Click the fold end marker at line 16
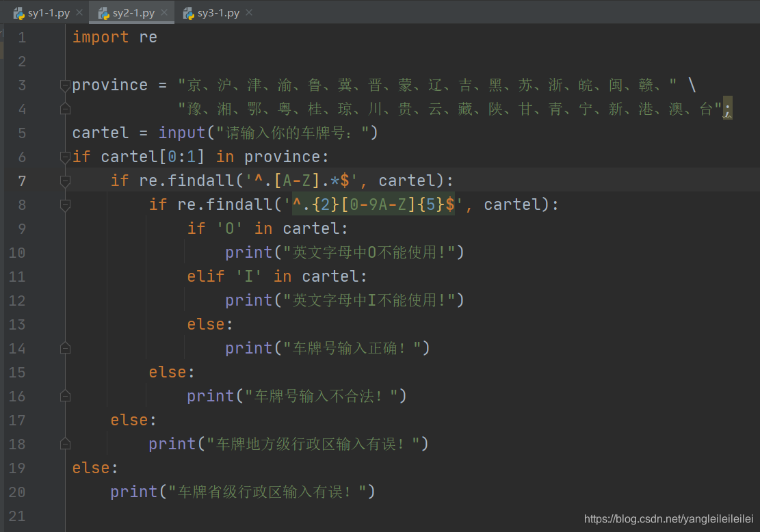This screenshot has height=532, width=760. click(x=65, y=397)
